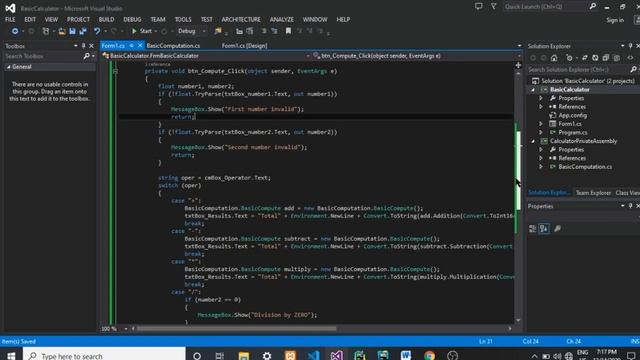Click the editor split-window plus button
Viewport: 640px width, 360px height.
tap(518, 65)
